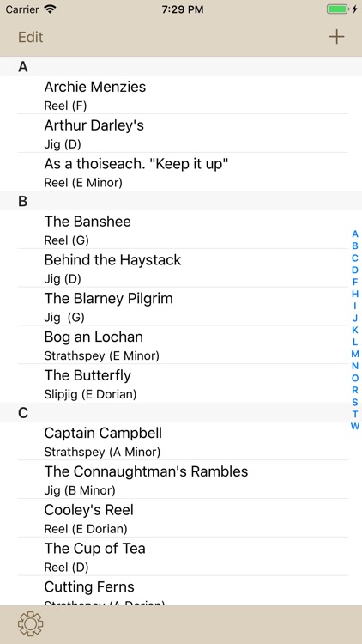Select Cooley's Reel
This screenshot has height=644, width=362.
181,519
